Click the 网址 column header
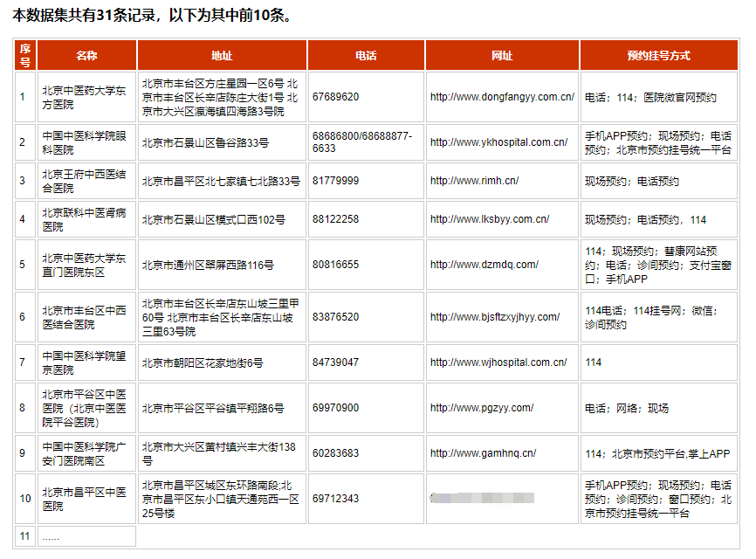 (x=502, y=55)
